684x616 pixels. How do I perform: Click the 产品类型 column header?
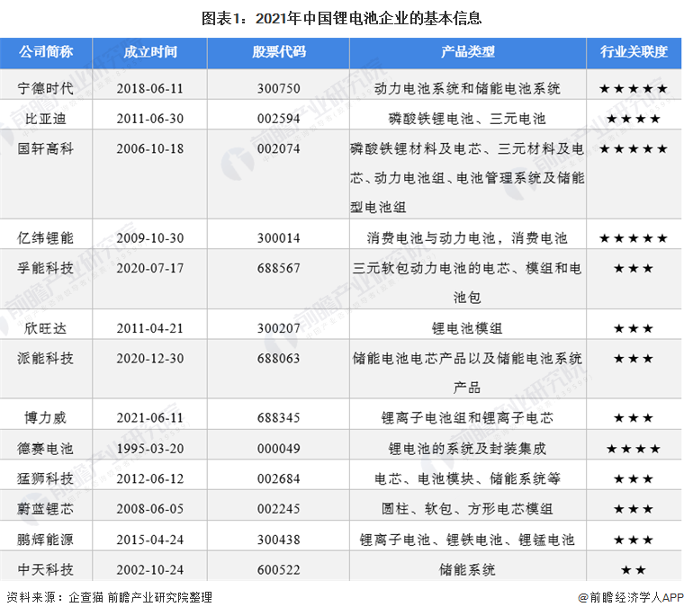467,51
